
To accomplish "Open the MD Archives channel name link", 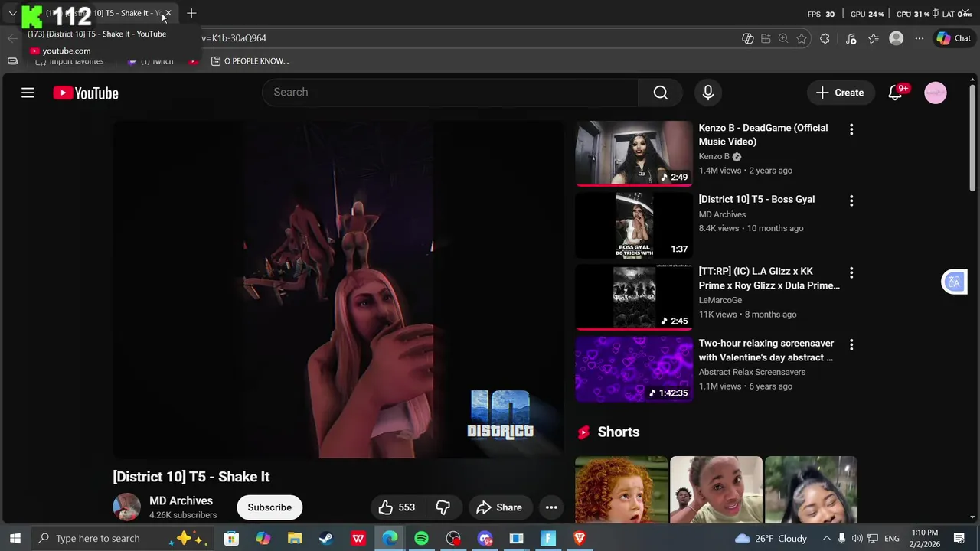I will pyautogui.click(x=181, y=500).
